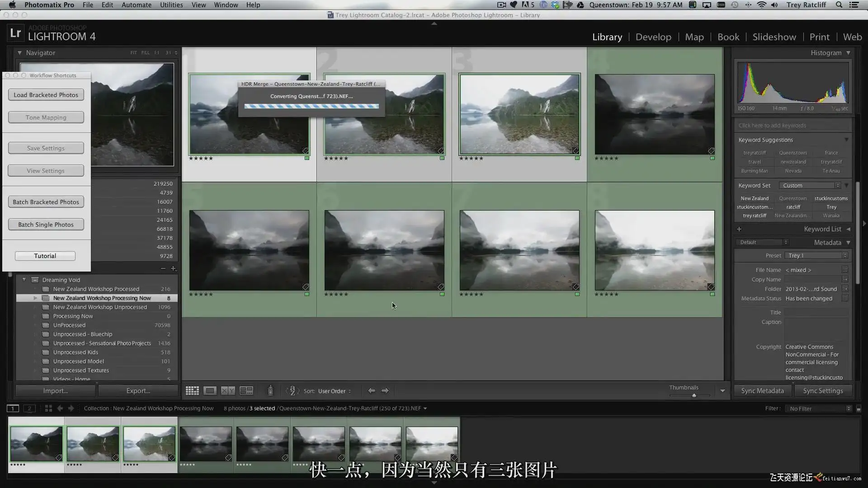Switch to Loupe view in the toolbar
Screen dimensions: 868x488
(x=210, y=391)
